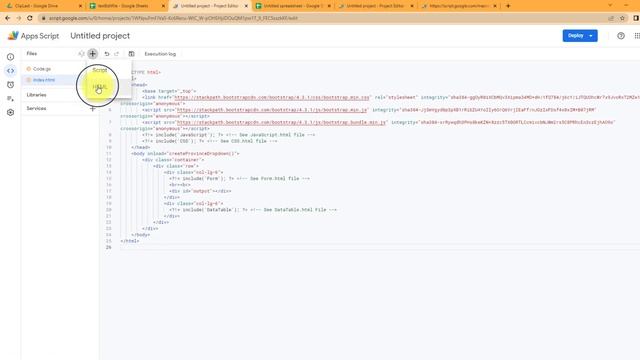Open Project Settings gear icon
Viewport: 640px width, 360px height.
(11, 112)
